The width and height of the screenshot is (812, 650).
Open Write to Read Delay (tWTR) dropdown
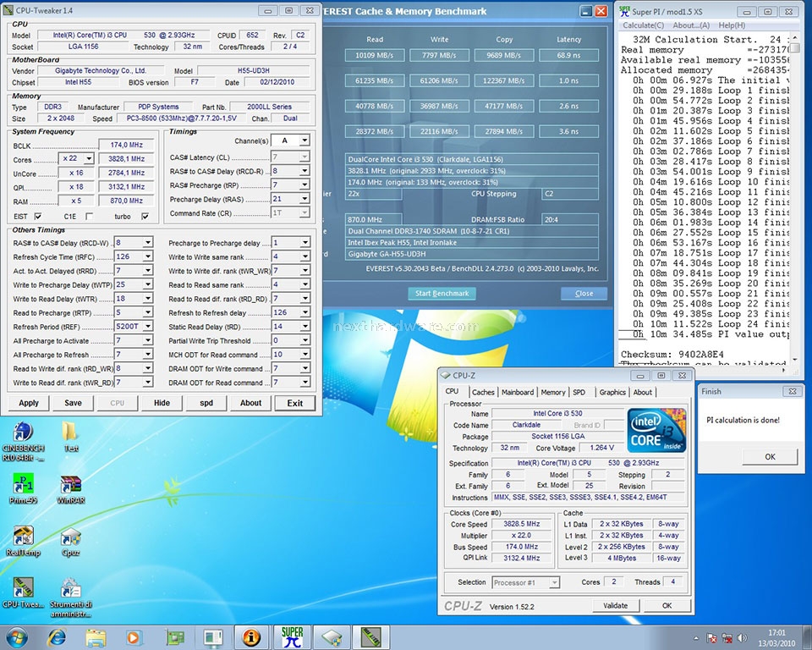147,299
